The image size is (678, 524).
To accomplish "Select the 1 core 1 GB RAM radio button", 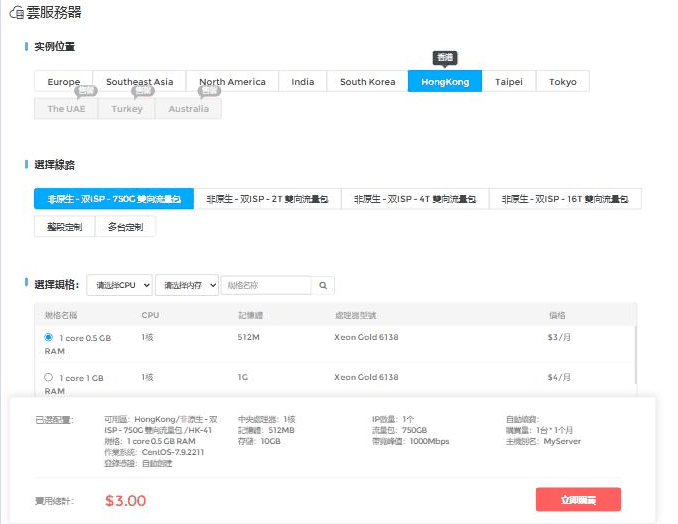I will 48,377.
